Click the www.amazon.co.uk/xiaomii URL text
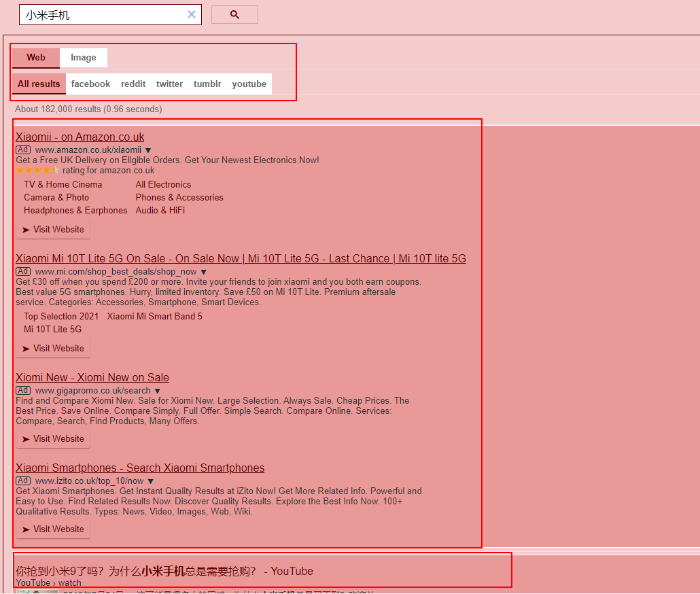The image size is (700, 594). (88, 150)
